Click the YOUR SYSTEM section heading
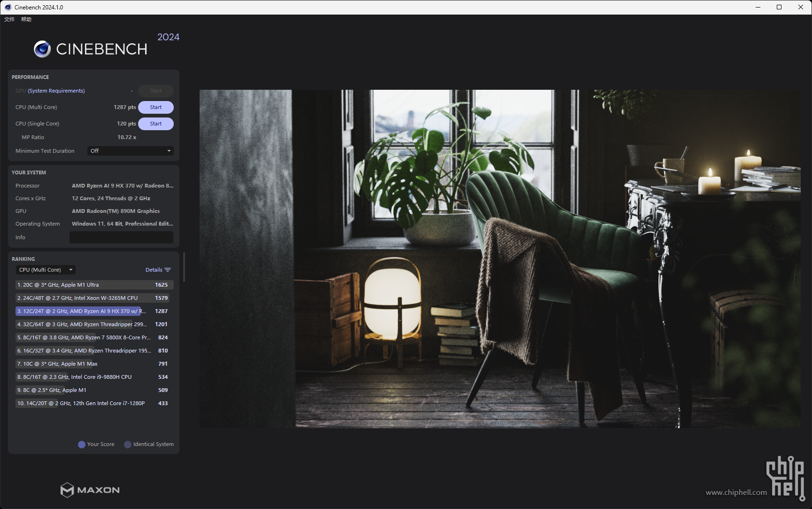This screenshot has width=812, height=509. pyautogui.click(x=29, y=172)
